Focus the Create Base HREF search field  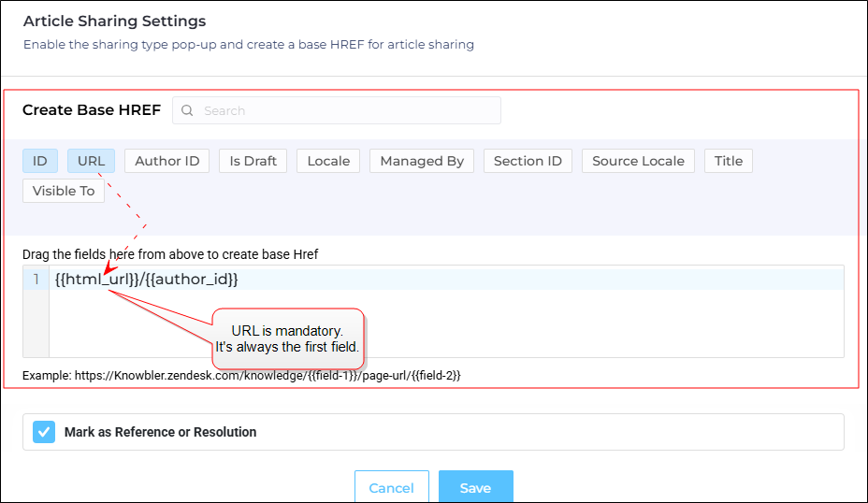tap(337, 110)
